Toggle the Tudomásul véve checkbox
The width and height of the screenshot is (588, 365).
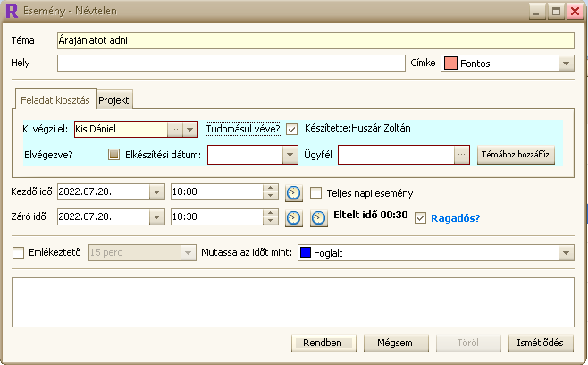[x=291, y=129]
